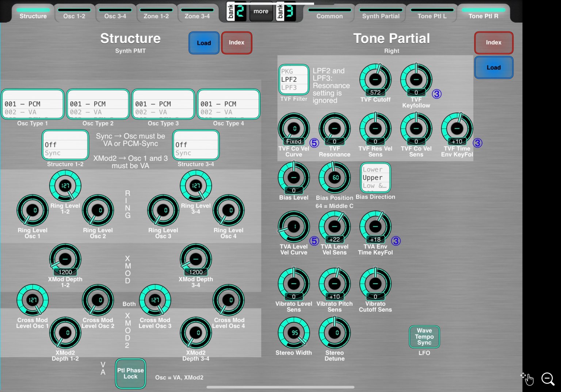Click the Tone Partial Load button
The width and height of the screenshot is (561, 392).
493,68
